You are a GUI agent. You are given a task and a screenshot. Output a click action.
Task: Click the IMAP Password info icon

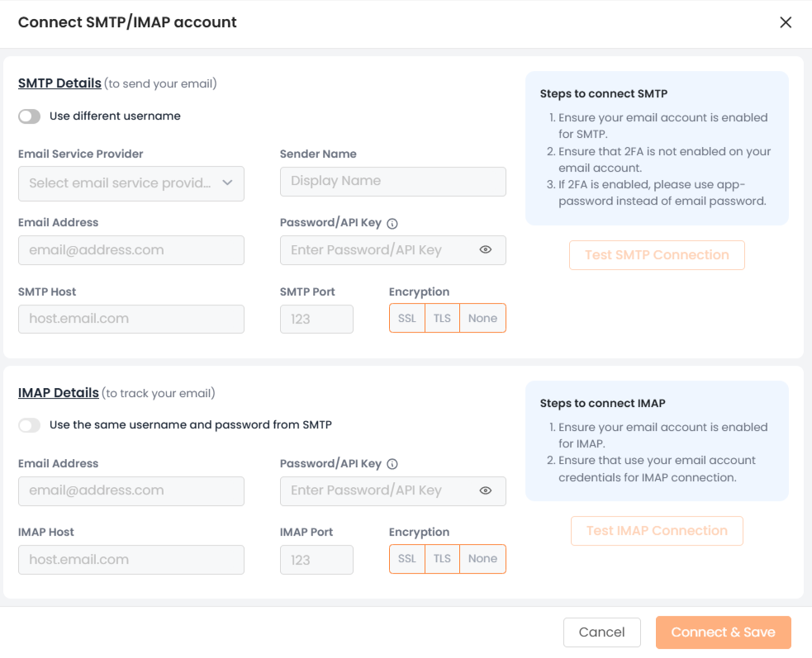point(392,464)
